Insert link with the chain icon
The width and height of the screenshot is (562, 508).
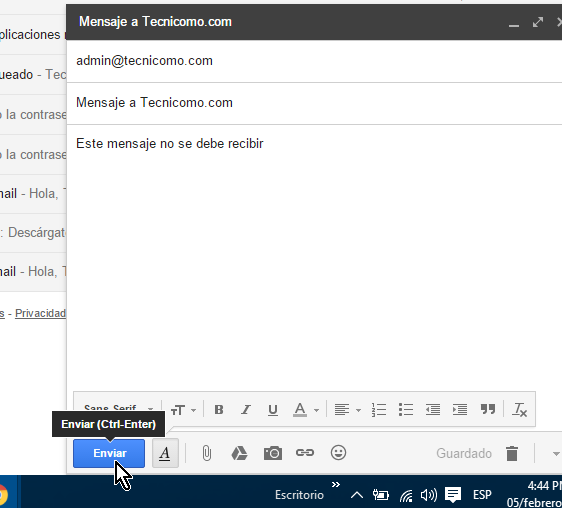[305, 453]
